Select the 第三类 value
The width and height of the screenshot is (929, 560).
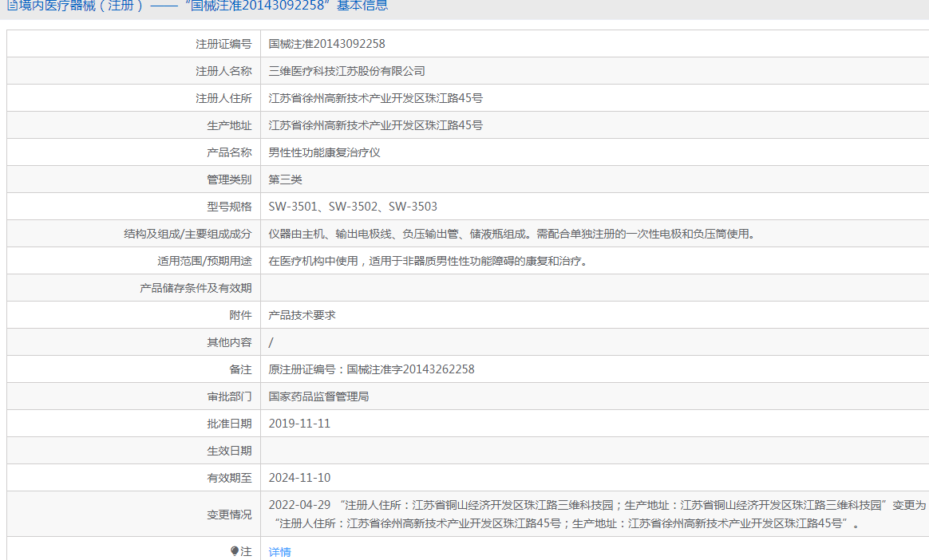point(285,179)
